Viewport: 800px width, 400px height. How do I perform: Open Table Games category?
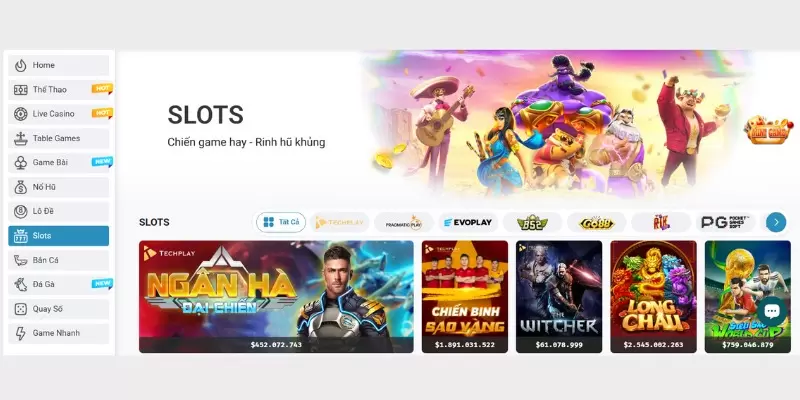pos(59,138)
